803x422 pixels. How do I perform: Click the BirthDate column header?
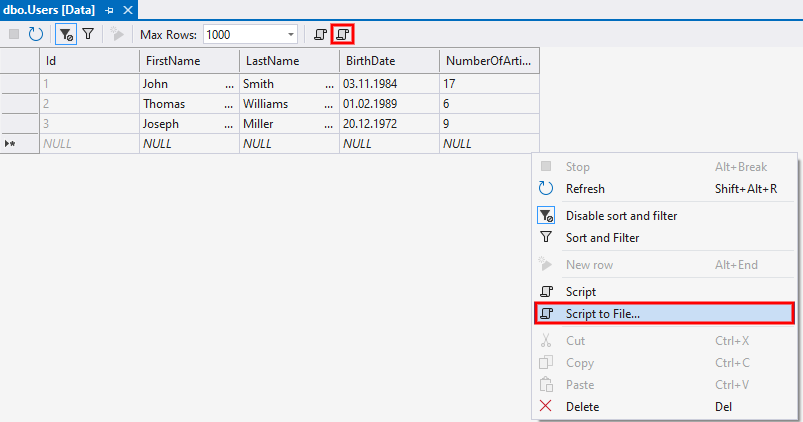[x=389, y=61]
